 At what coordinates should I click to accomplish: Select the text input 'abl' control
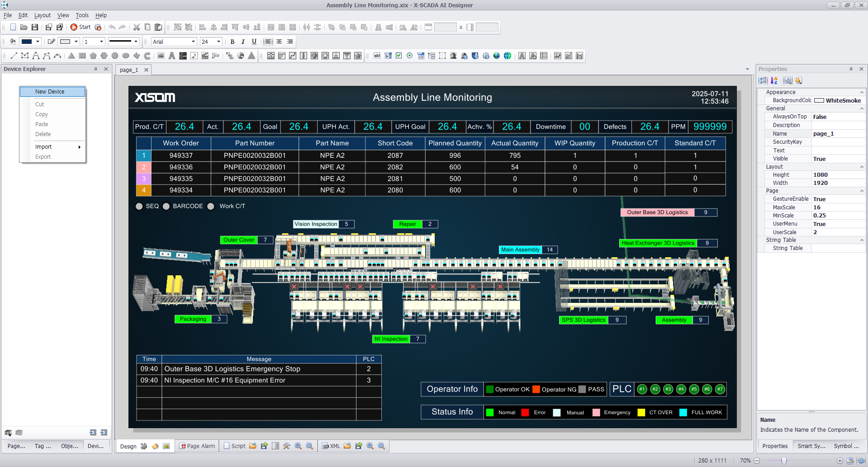point(377,56)
